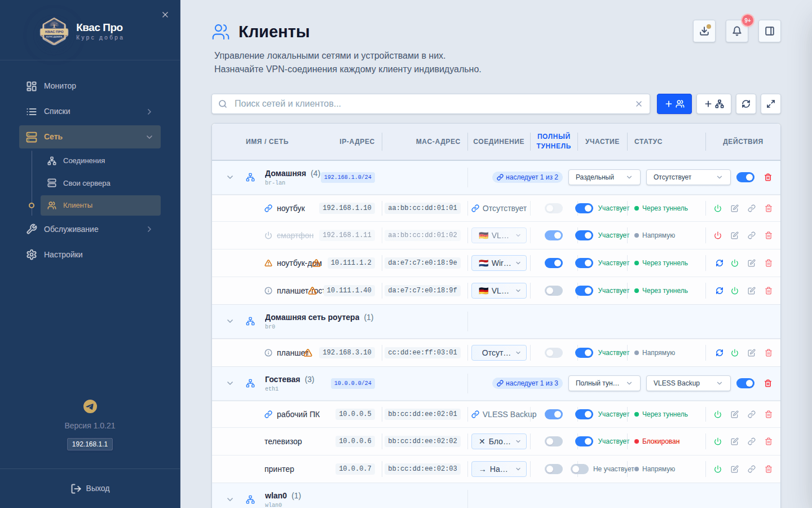
Task: Close the sidebar with the X
Action: tap(165, 15)
